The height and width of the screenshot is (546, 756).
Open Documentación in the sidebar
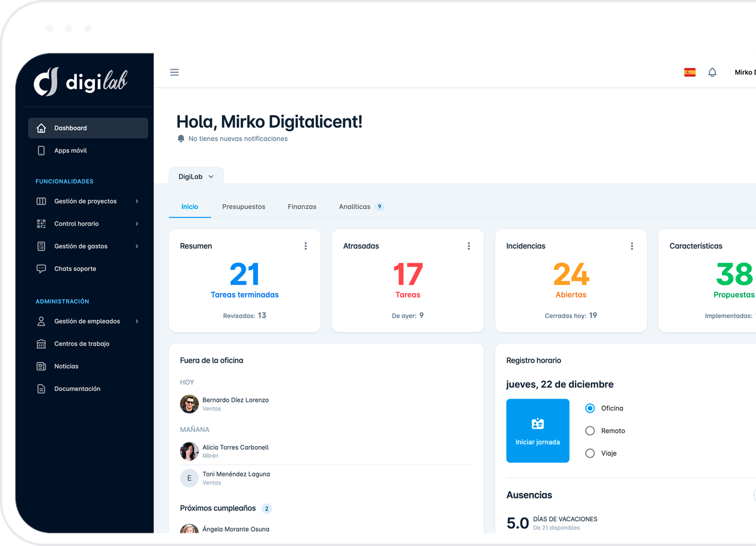tap(77, 389)
